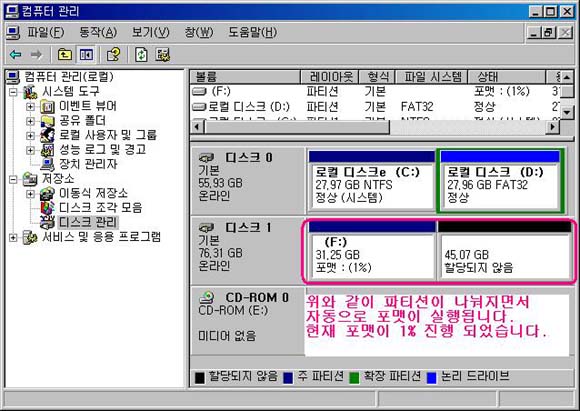Screen dimensions: 580x411
Task: Click the 저장소 tree icon
Action: [30, 179]
